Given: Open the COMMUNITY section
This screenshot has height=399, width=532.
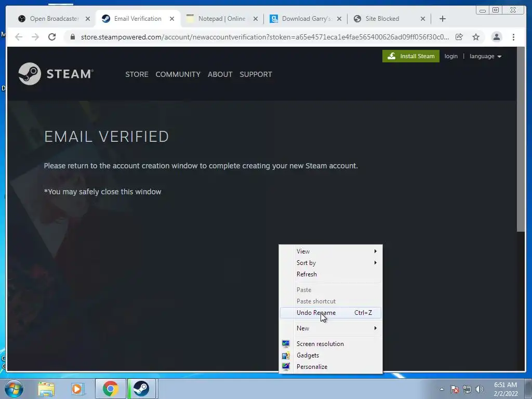Looking at the screenshot, I should [178, 74].
